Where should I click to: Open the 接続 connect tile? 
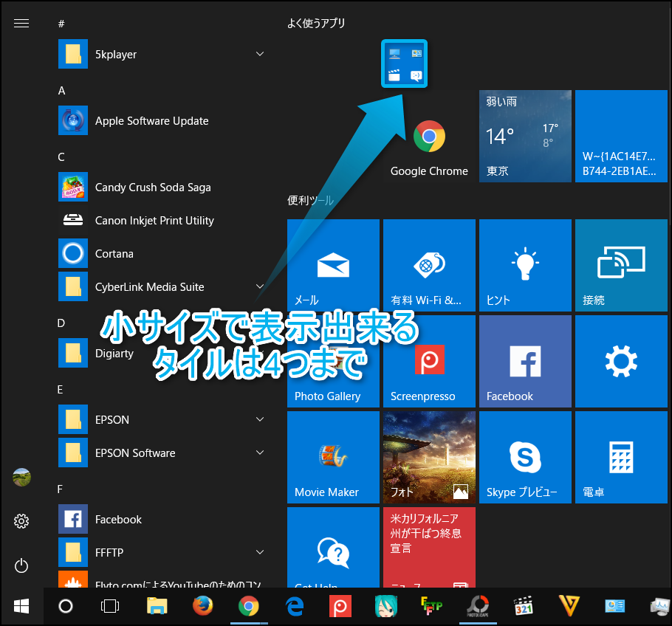click(x=620, y=266)
